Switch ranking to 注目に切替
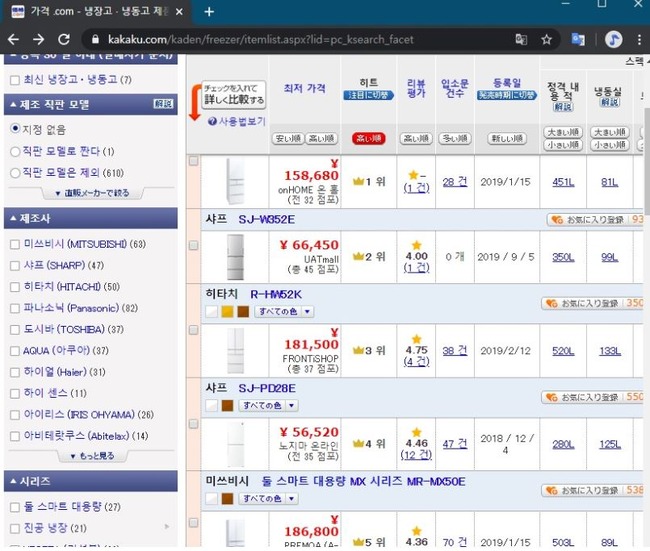The height and width of the screenshot is (551, 650). [x=369, y=95]
